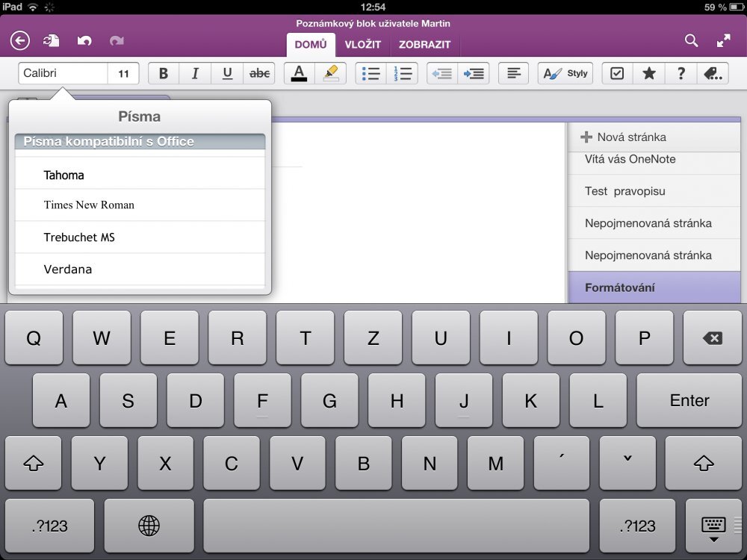The height and width of the screenshot is (560, 747).
Task: Increase the paragraph indent
Action: [x=474, y=73]
